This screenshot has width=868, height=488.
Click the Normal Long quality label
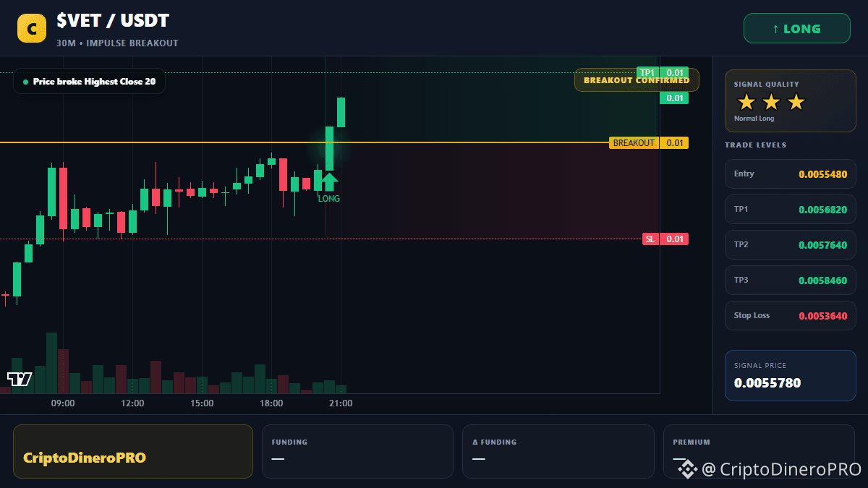coord(754,119)
